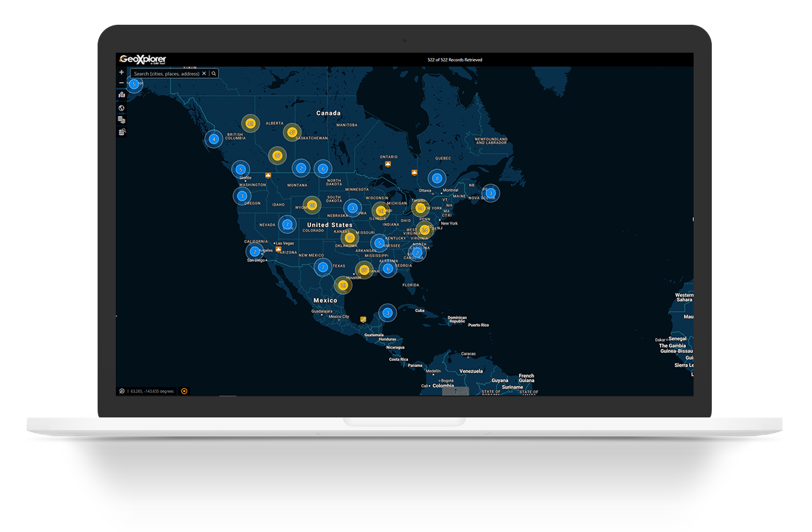This screenshot has width=812, height=532.
Task: Open the blue cluster of 4 in British Columbia
Action: click(x=213, y=139)
